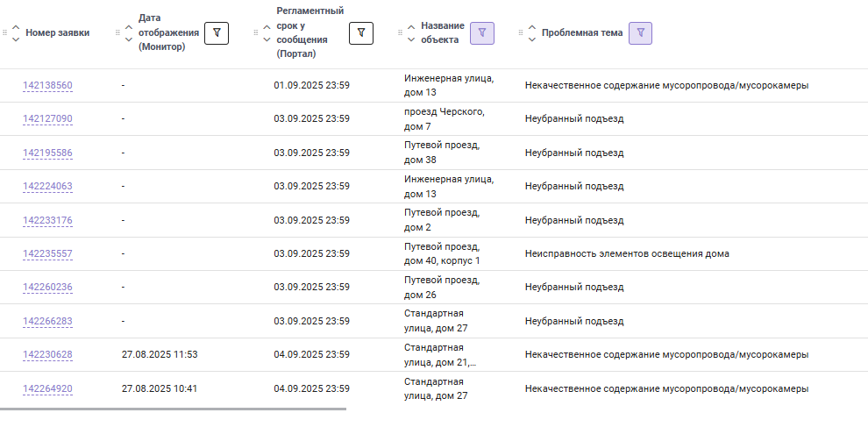The height and width of the screenshot is (427, 868).
Task: Click the horizontal scrollbar under the table
Action: 173,409
